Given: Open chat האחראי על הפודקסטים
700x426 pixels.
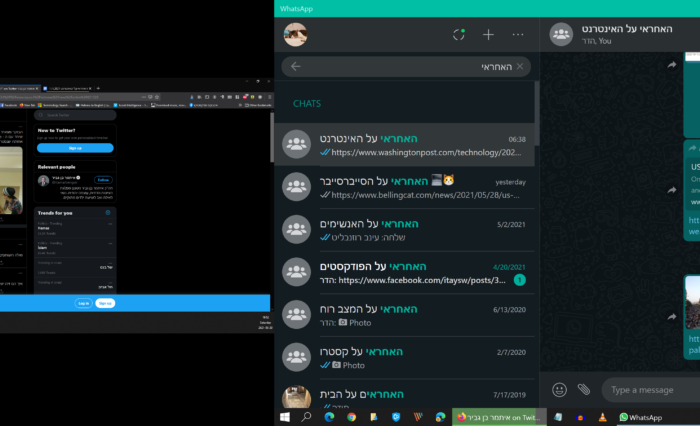Looking at the screenshot, I should pyautogui.click(x=405, y=272).
